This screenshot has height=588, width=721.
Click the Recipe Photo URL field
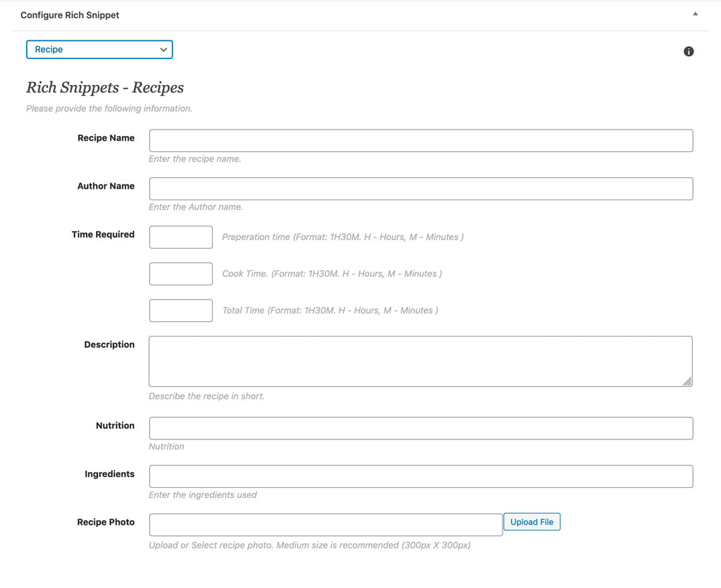326,525
